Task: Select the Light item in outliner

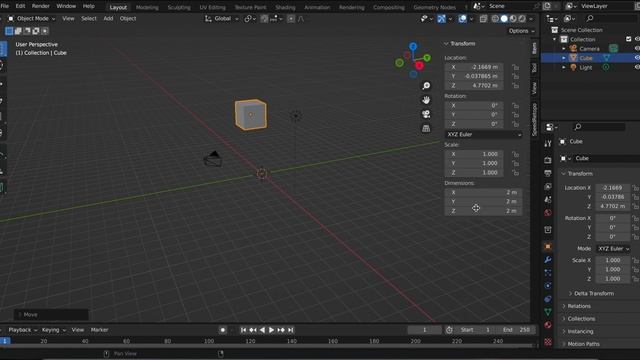Action: [x=585, y=67]
